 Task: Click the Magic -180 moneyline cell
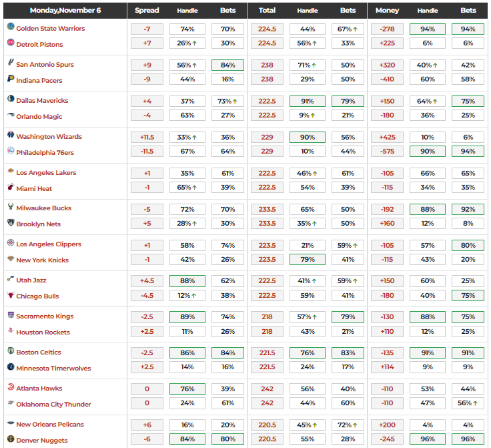[388, 116]
